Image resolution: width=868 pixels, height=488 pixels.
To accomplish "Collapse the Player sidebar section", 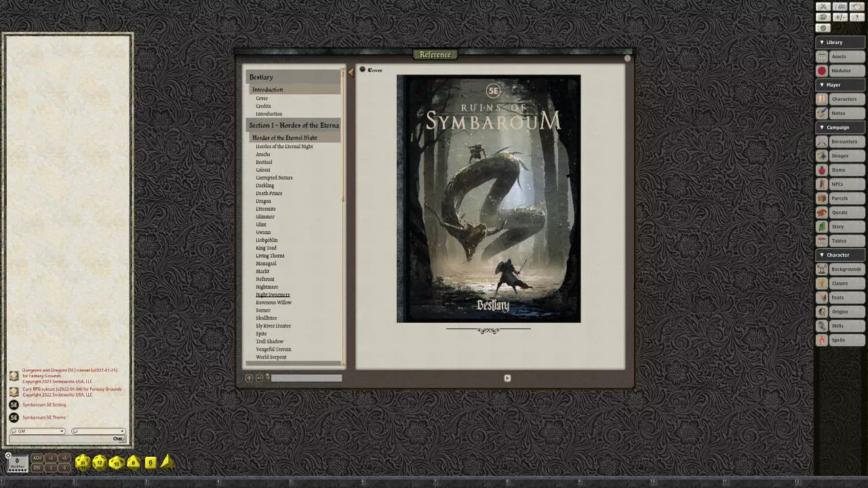I will 840,85.
